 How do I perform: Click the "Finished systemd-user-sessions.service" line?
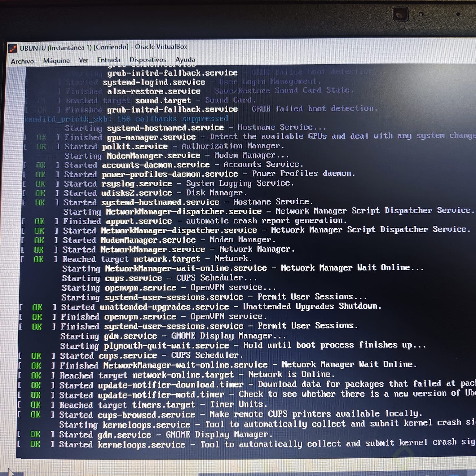click(189, 326)
